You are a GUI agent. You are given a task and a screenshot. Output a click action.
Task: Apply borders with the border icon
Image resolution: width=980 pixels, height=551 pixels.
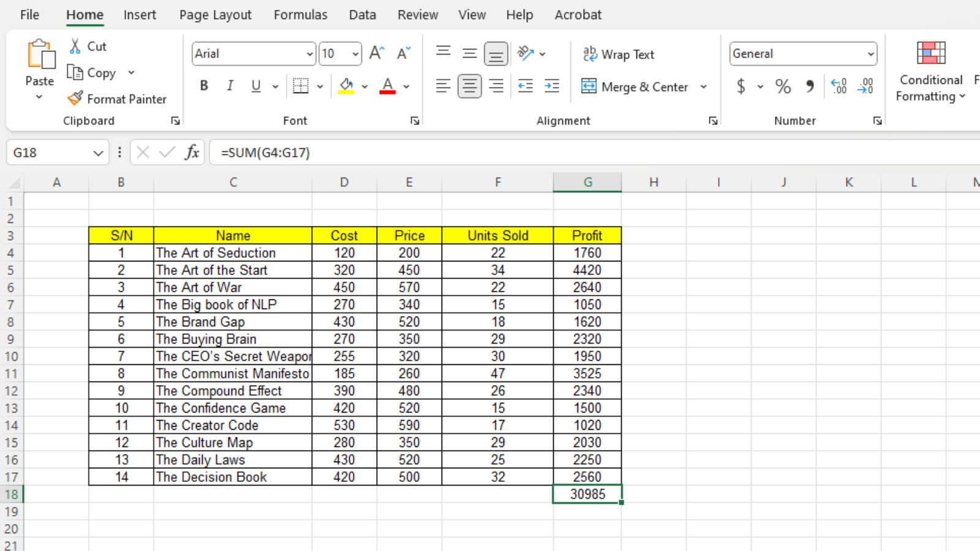[x=301, y=86]
